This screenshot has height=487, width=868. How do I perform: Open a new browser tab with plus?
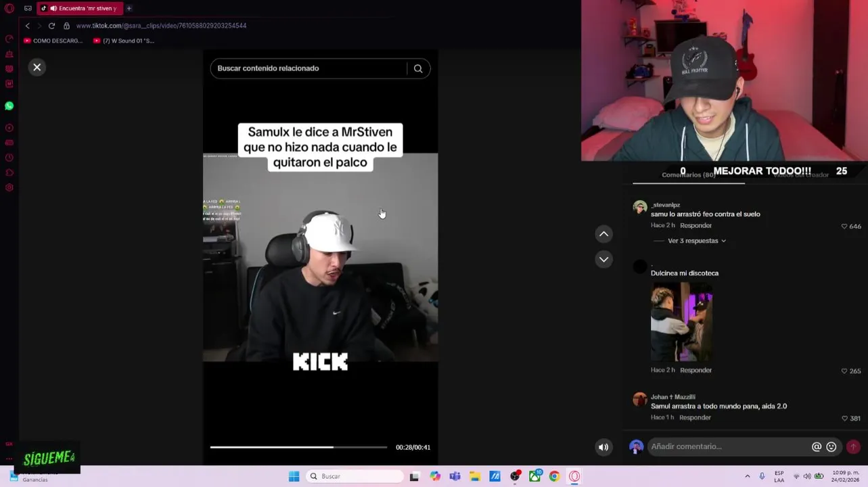click(129, 8)
